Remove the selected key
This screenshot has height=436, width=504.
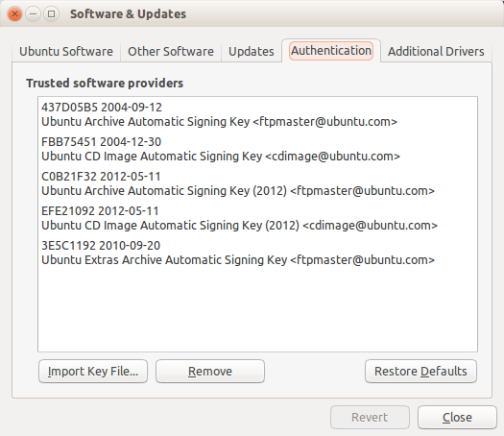click(210, 371)
